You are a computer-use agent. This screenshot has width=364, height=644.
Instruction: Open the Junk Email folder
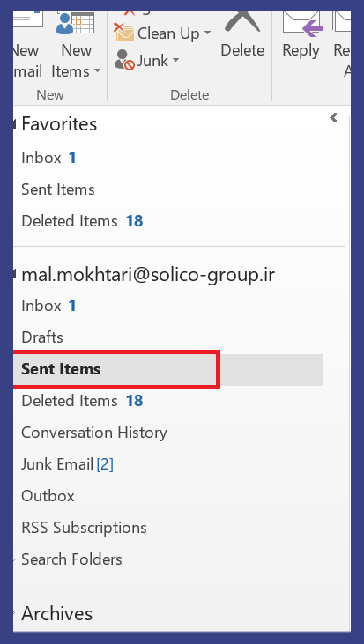67,464
